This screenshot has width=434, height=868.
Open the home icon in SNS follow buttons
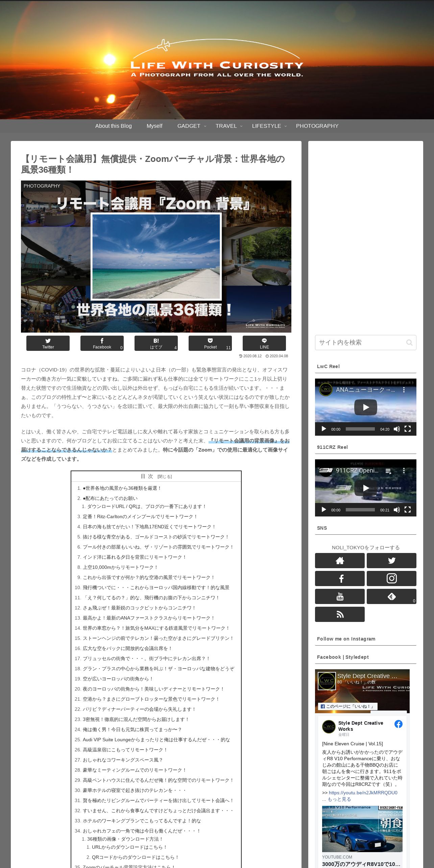point(340,560)
